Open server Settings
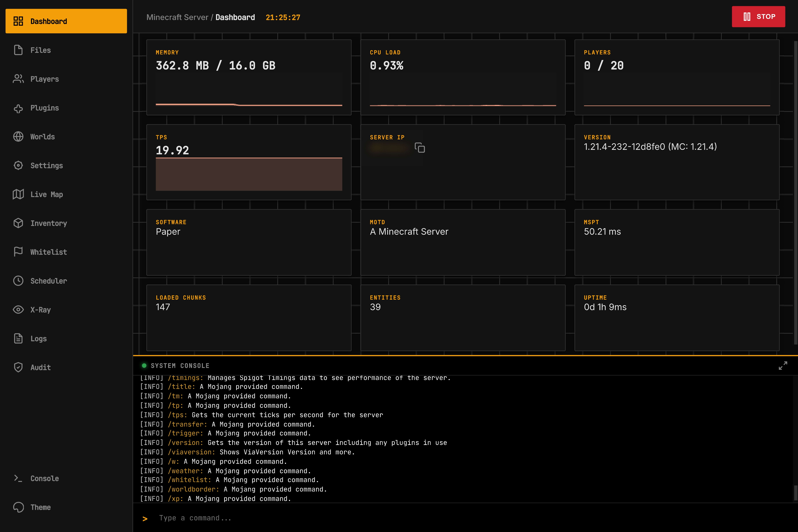798x532 pixels. [46, 166]
